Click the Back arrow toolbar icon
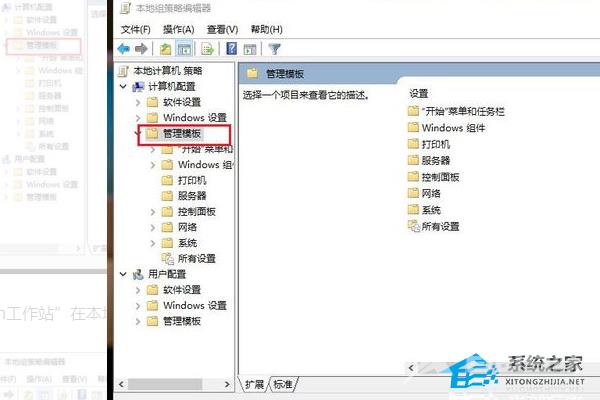The height and width of the screenshot is (400, 600). point(124,49)
